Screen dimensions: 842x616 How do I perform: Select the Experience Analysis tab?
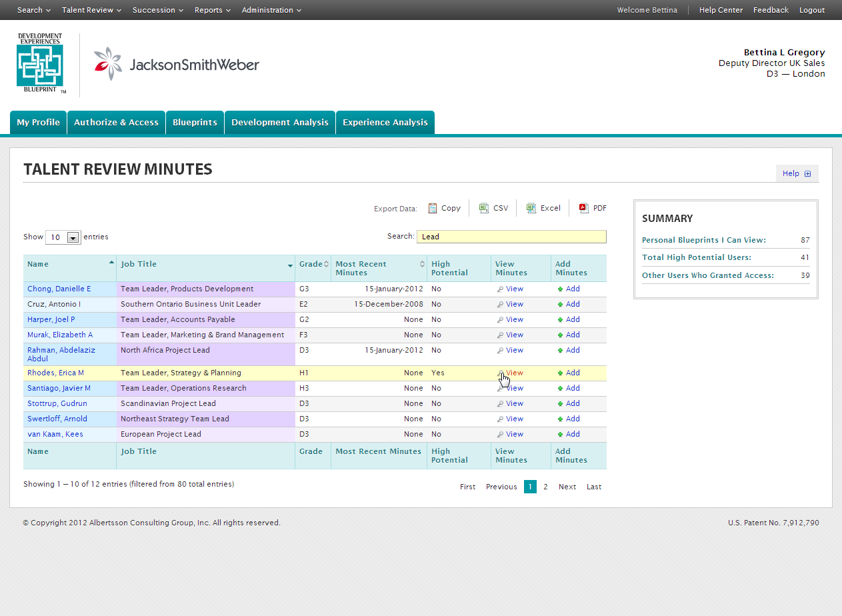point(385,123)
